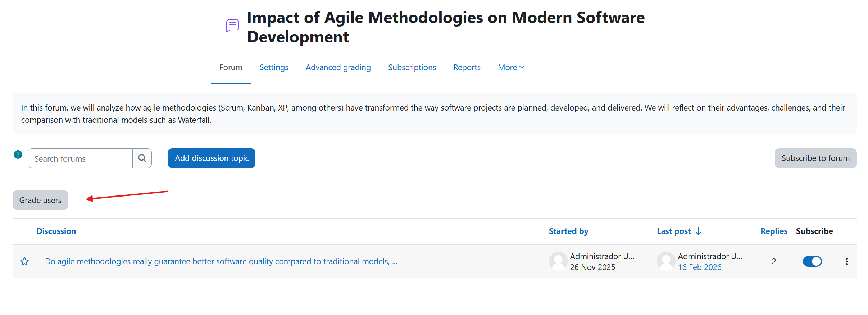Click the forum speech bubble icon
The image size is (868, 315).
click(232, 26)
